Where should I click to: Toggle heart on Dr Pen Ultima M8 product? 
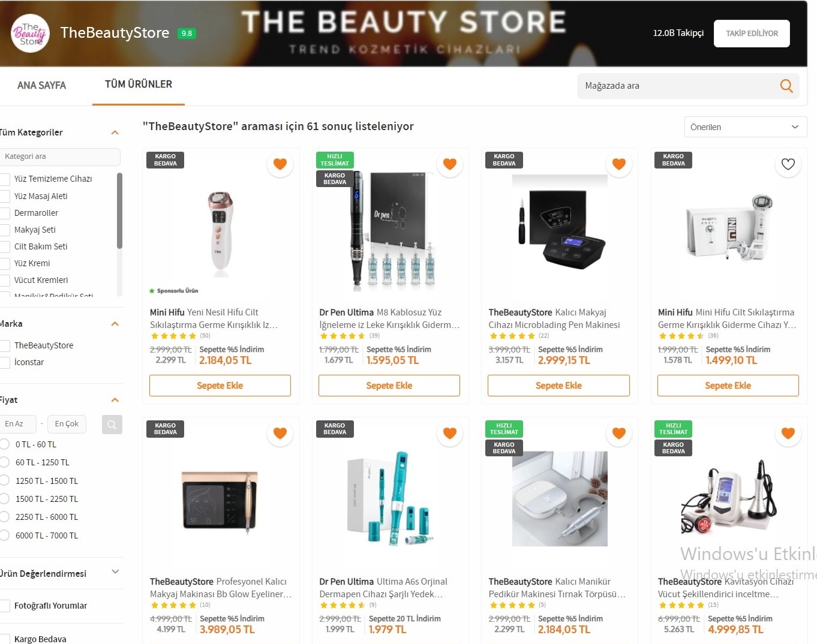(x=450, y=164)
